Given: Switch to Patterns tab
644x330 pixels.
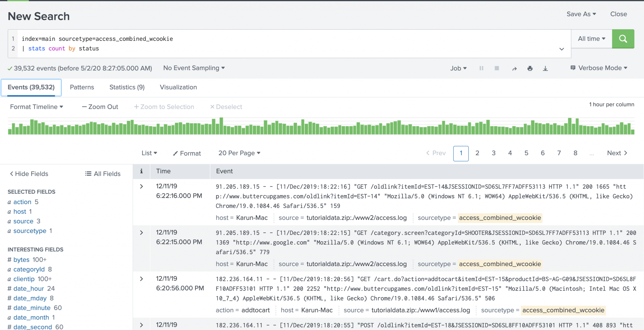Looking at the screenshot, I should 82,87.
